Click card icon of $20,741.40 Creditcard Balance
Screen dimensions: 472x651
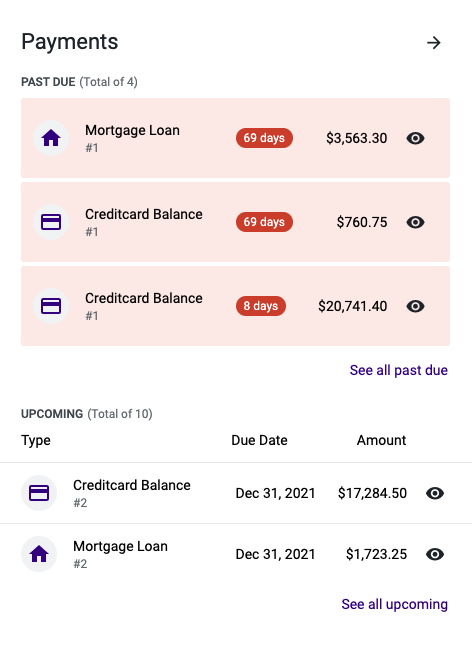point(51,306)
